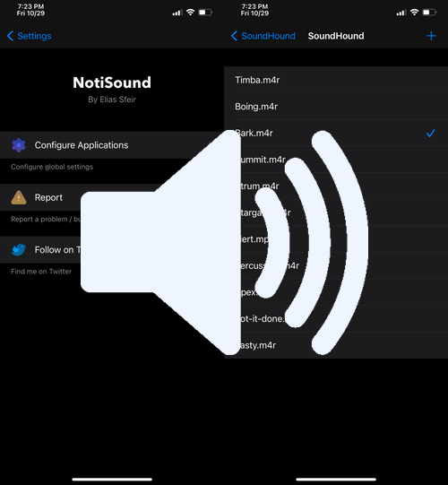Go back to SoundHound apps list
The width and height of the screenshot is (448, 485).
tap(263, 36)
